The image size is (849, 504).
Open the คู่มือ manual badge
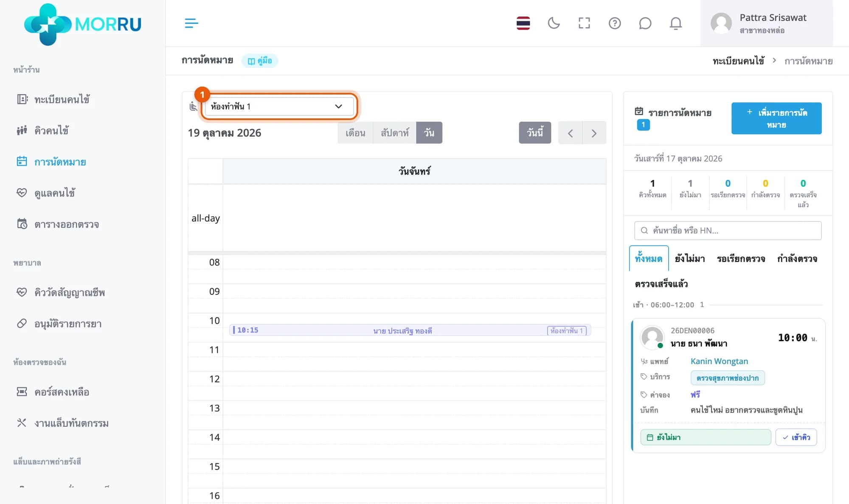point(260,61)
